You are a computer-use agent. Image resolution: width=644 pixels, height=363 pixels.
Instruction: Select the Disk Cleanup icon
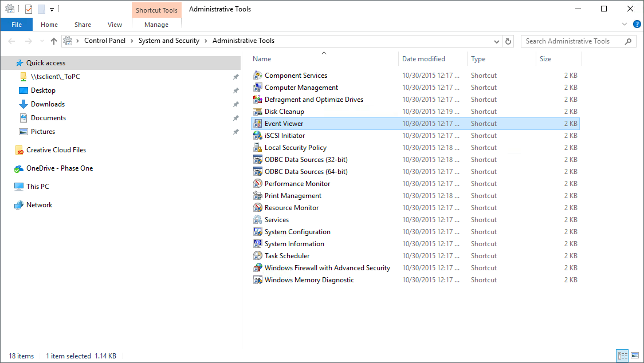[257, 112]
